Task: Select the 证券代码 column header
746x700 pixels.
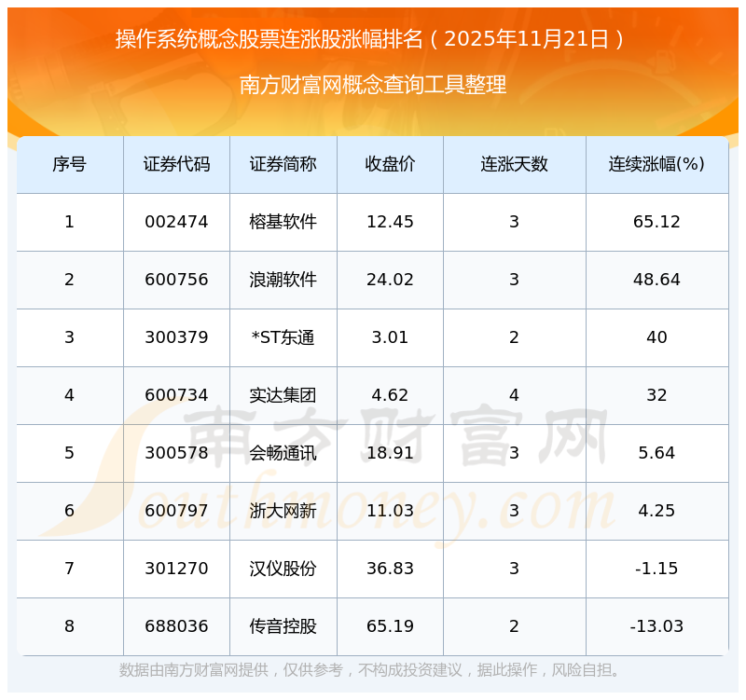Action: tap(176, 164)
